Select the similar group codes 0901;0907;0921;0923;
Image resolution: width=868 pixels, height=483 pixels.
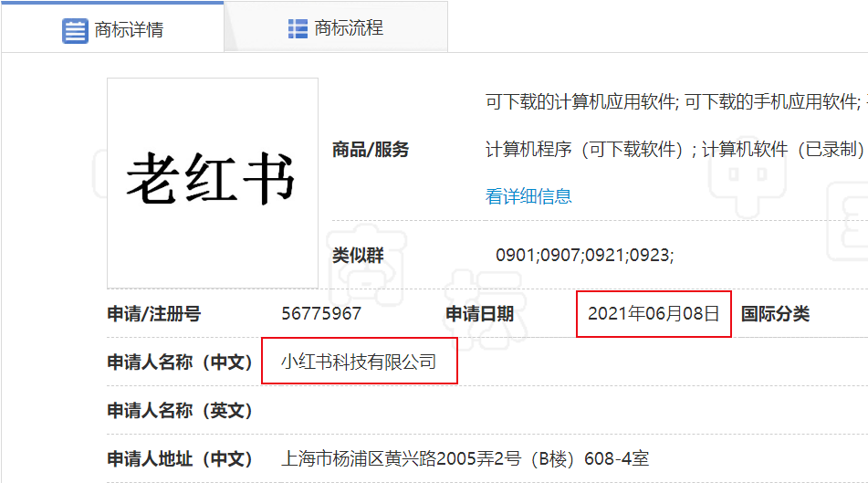coord(584,255)
